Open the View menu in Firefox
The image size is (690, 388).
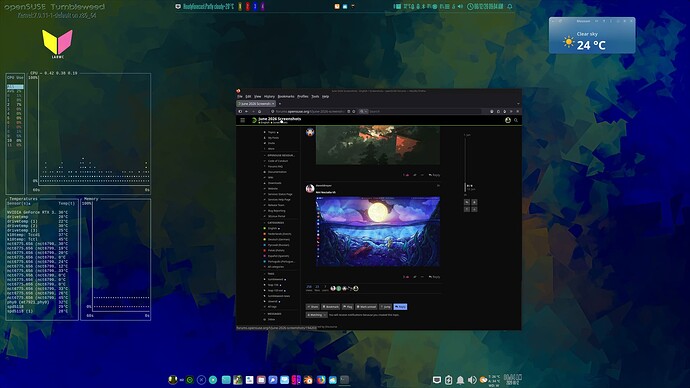[257, 96]
